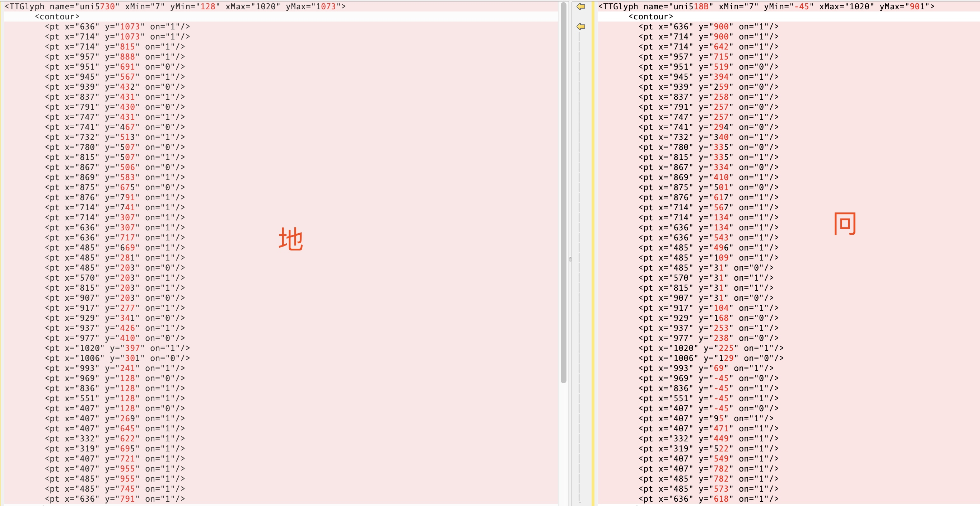Click right pane line x="957" y="715"
Screen dimensions: 980x506
click(x=708, y=57)
